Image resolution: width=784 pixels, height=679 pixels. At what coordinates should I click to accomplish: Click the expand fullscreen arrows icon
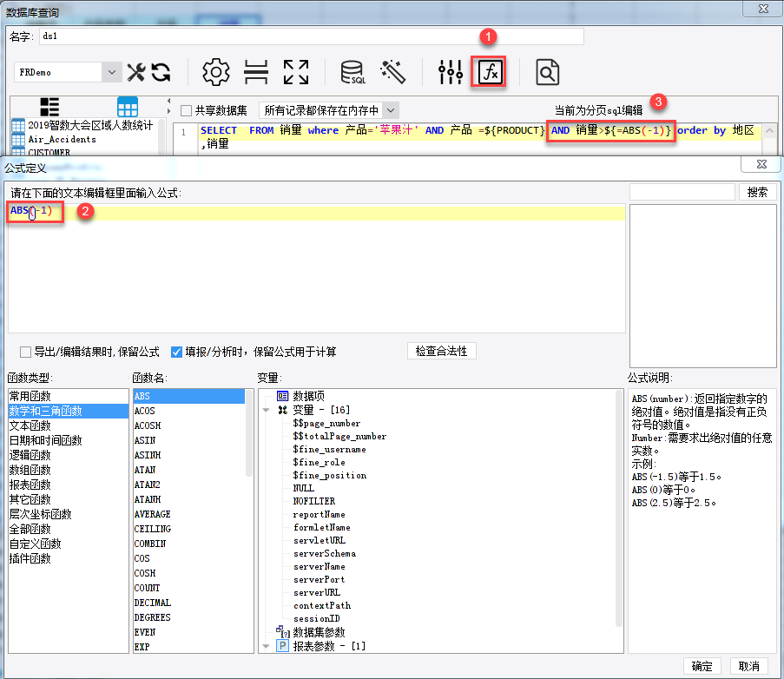[295, 72]
